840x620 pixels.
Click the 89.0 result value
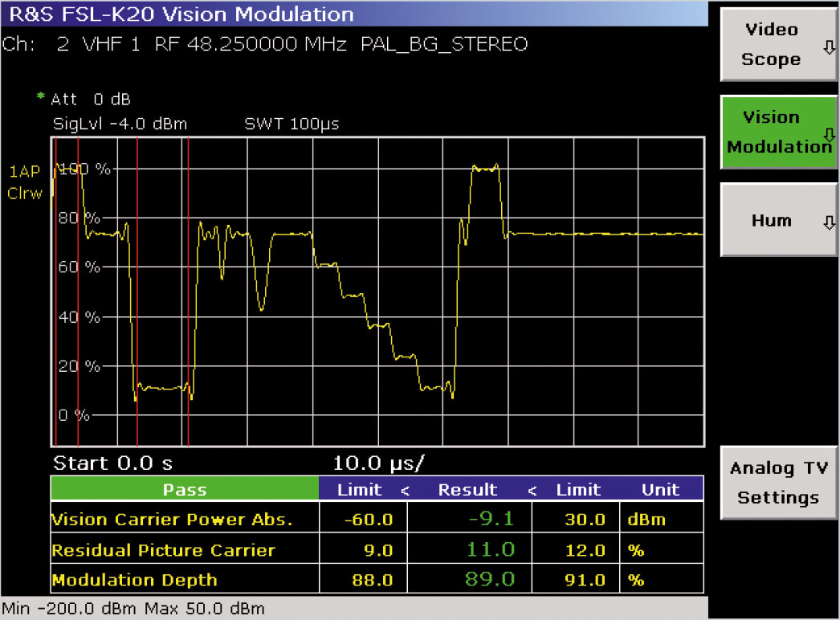click(x=490, y=579)
